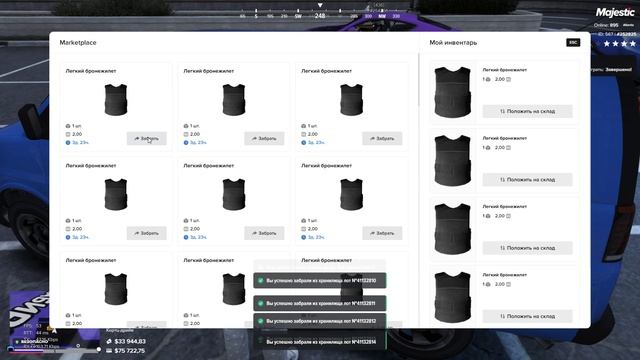Click the Легкий бронежилет title of first card
The image size is (640, 360).
coord(91,71)
